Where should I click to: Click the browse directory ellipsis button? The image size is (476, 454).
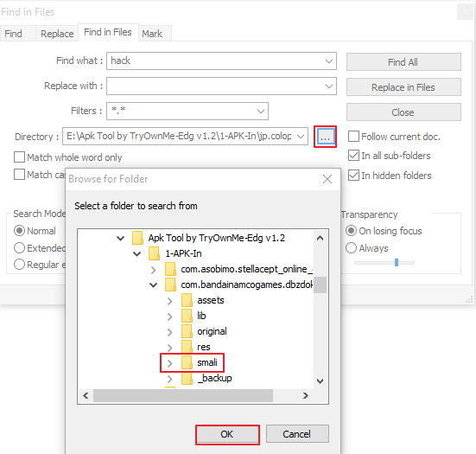pos(325,137)
